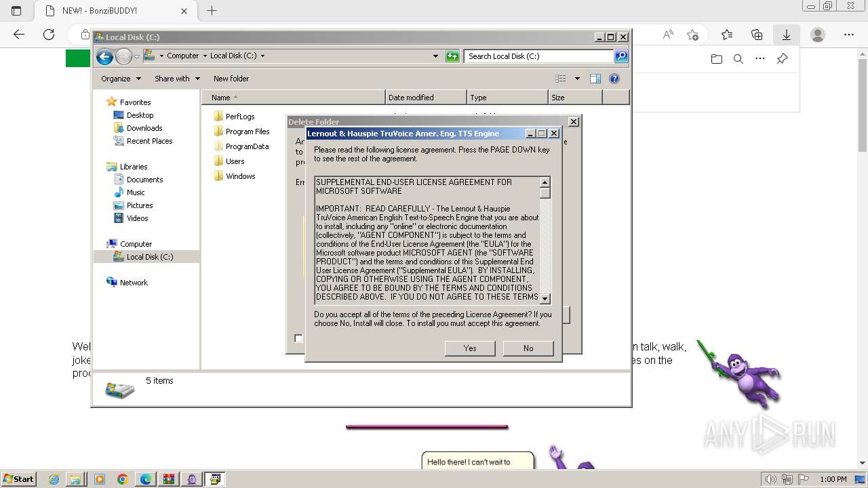The height and width of the screenshot is (488, 868).
Task: Select Local Disk (C:) in navigation pane
Action: pyautogui.click(x=146, y=257)
